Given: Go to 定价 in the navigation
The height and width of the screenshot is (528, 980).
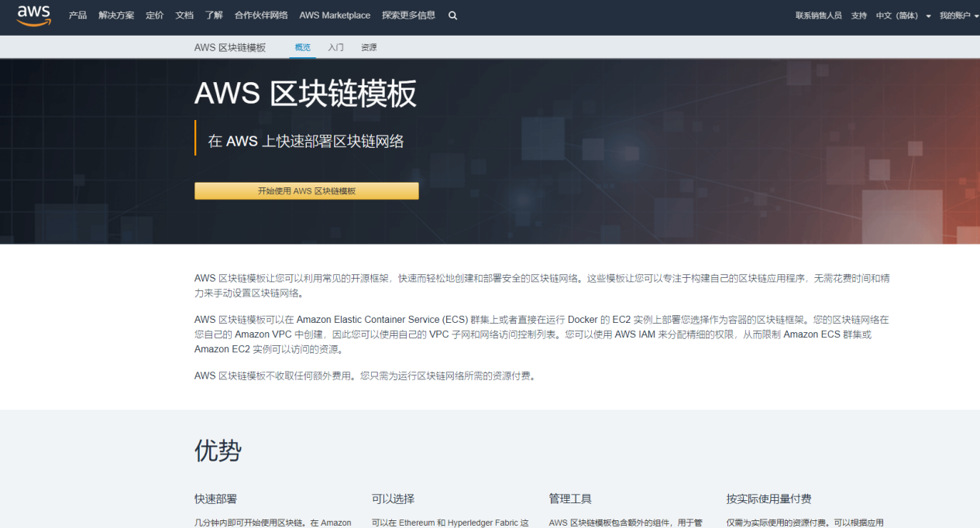Looking at the screenshot, I should [155, 15].
